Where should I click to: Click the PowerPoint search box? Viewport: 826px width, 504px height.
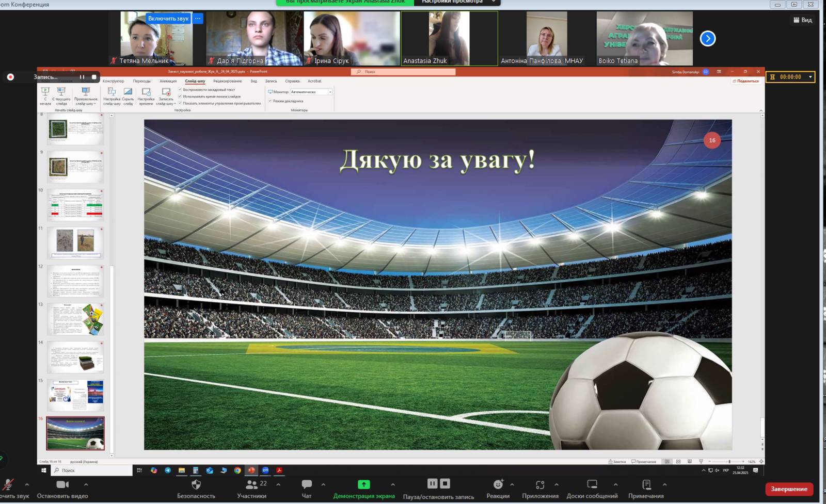click(x=403, y=72)
